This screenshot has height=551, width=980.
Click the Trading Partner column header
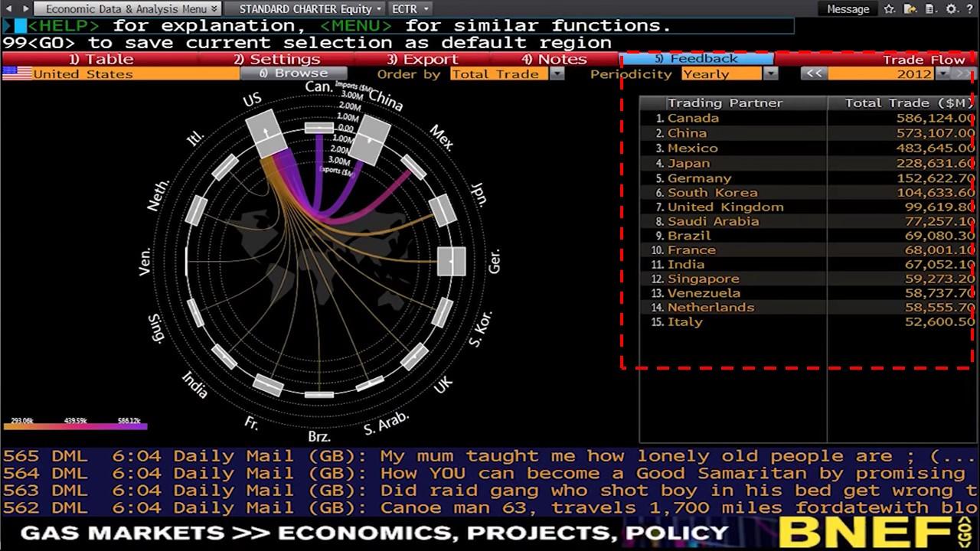pyautogui.click(x=733, y=103)
